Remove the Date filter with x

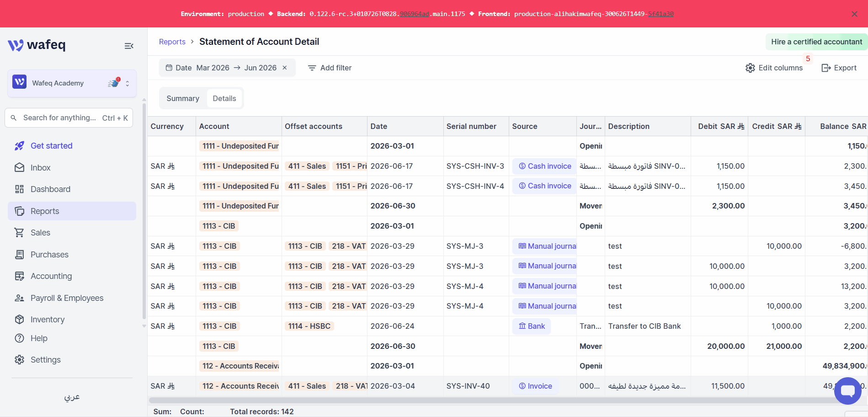285,68
